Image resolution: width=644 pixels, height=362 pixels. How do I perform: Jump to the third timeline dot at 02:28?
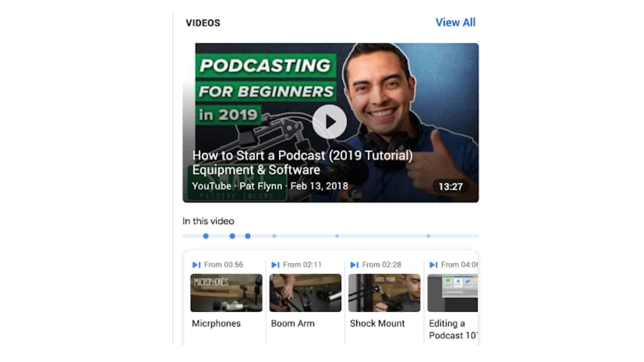248,236
